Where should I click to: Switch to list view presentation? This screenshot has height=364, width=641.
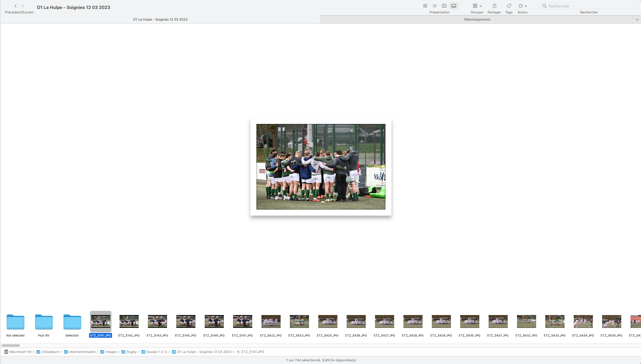435,6
